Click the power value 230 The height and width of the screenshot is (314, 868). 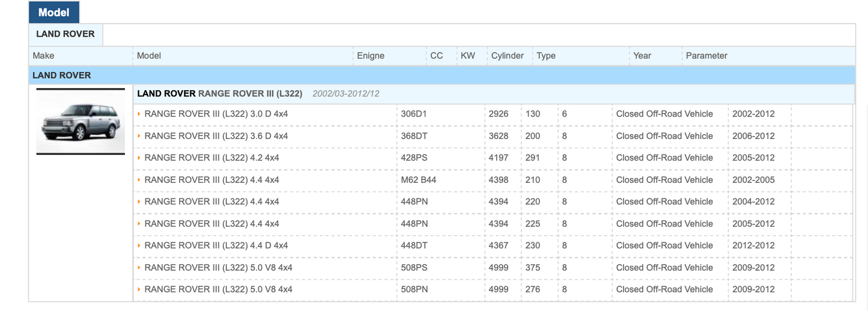(533, 245)
